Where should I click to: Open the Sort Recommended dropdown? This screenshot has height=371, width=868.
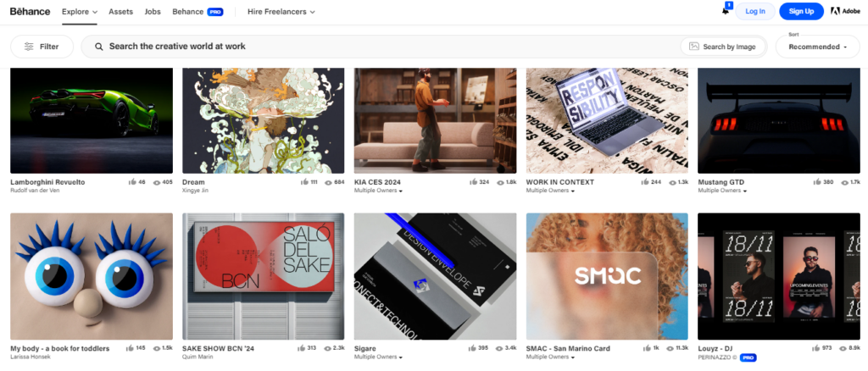coord(818,47)
